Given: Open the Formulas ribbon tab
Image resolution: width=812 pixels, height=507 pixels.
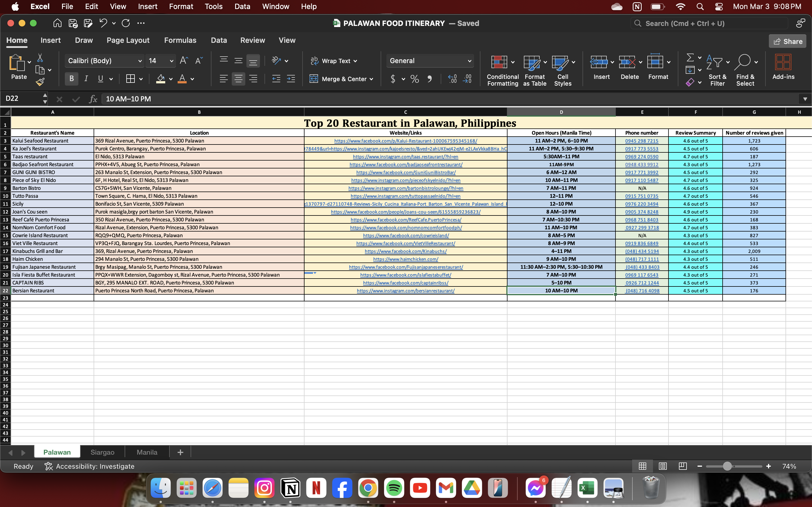Looking at the screenshot, I should tap(180, 40).
